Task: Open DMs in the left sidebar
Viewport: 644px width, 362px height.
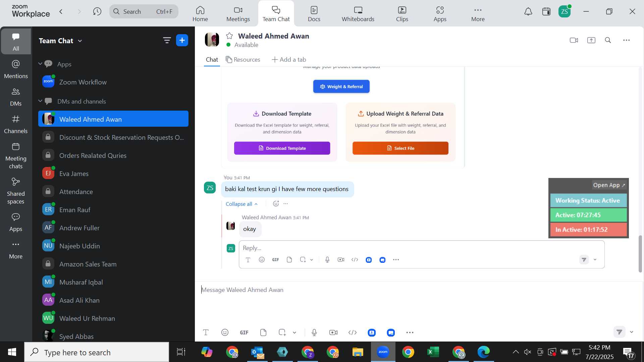Action: point(16,97)
